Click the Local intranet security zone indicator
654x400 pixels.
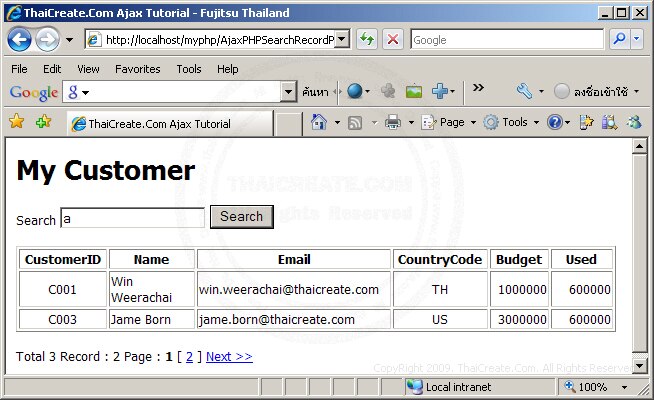[x=480, y=387]
